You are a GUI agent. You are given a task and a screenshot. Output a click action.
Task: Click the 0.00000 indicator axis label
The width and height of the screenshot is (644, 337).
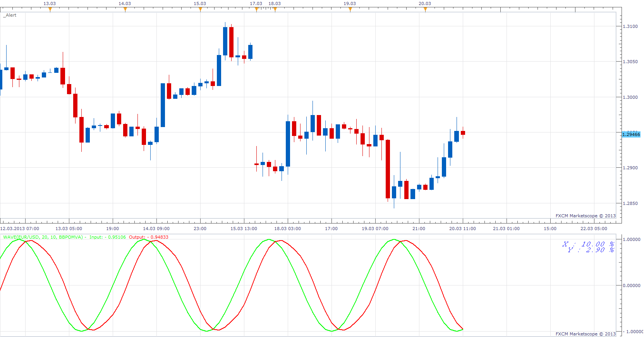[632, 285]
